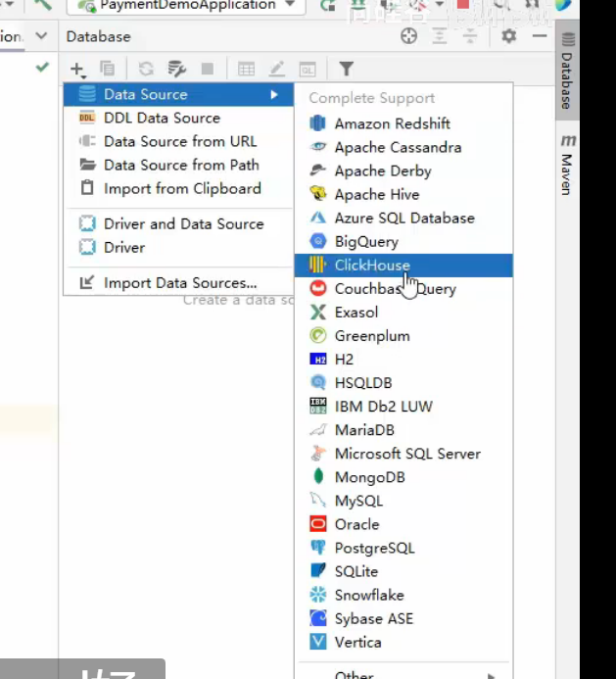Click the Expand All icon in Database header
The image size is (616, 679).
[439, 36]
